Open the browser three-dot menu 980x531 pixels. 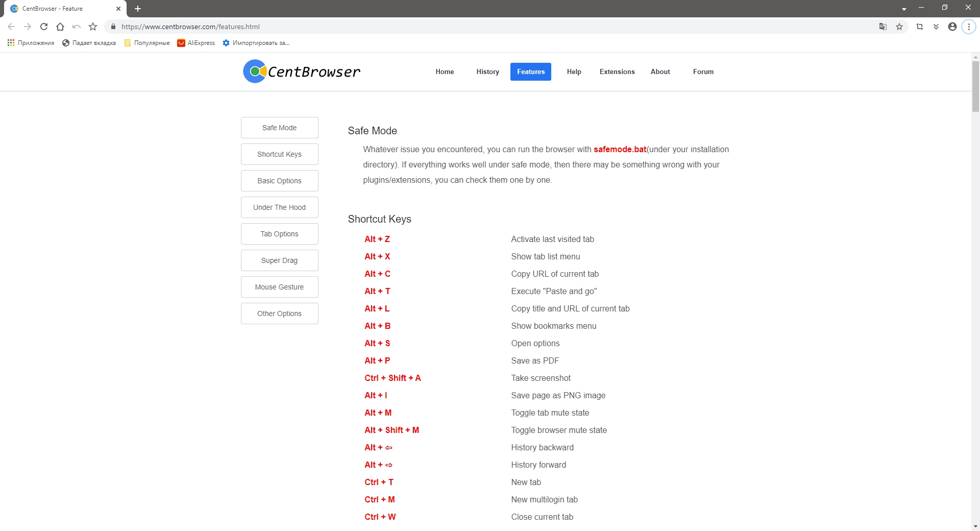[969, 27]
